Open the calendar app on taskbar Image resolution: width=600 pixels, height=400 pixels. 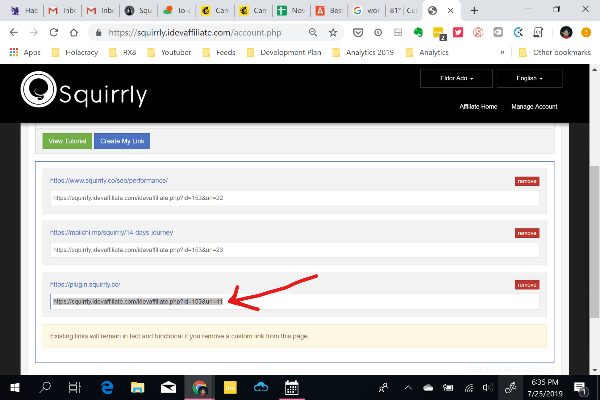[x=292, y=388]
